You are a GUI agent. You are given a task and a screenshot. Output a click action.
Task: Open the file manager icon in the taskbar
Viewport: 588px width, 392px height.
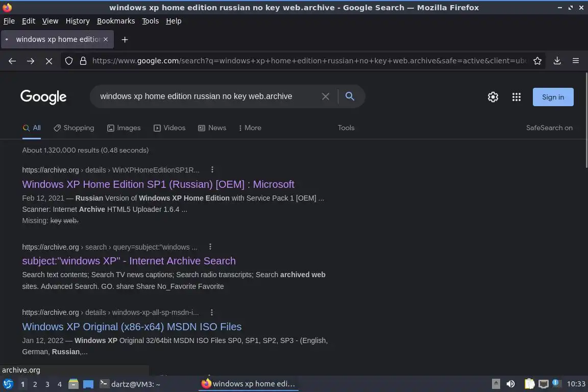tap(73, 384)
